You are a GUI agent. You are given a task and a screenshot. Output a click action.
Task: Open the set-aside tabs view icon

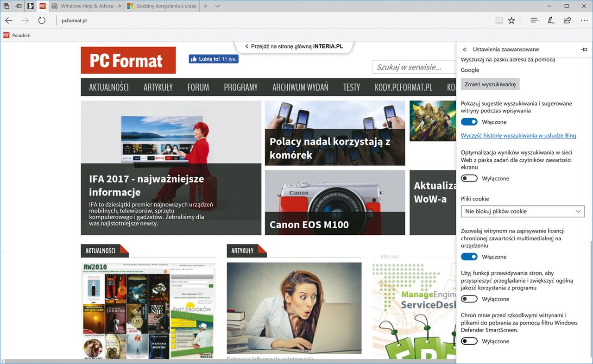[6, 6]
